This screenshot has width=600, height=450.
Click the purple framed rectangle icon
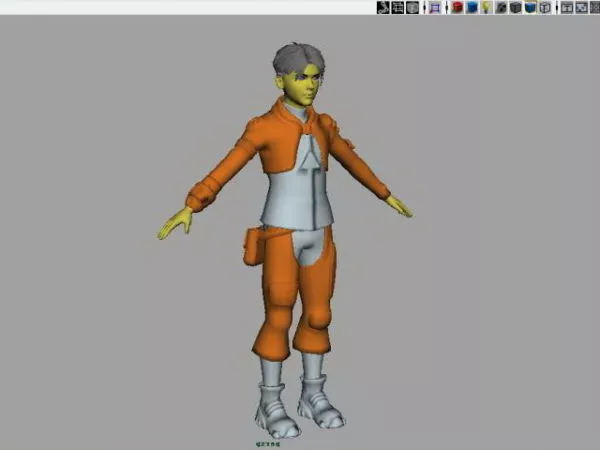[435, 7]
